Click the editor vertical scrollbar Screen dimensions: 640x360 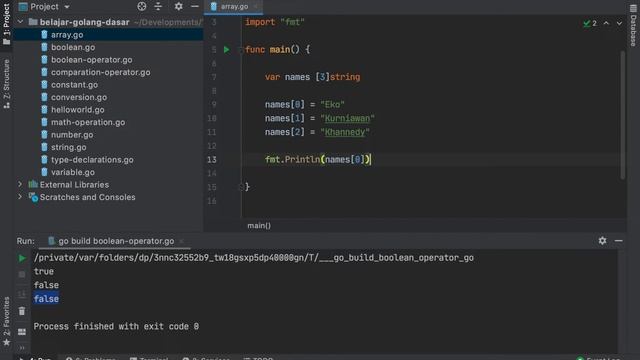(x=622, y=115)
